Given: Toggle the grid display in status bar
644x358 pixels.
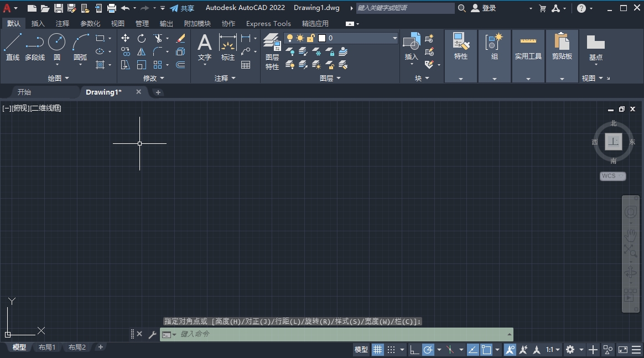Looking at the screenshot, I should [378, 349].
